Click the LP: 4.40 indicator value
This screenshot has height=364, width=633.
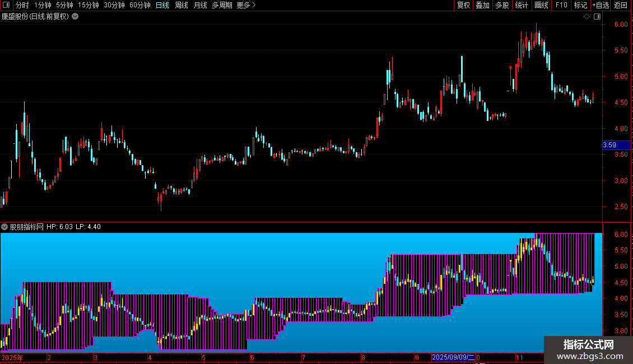pos(89,227)
